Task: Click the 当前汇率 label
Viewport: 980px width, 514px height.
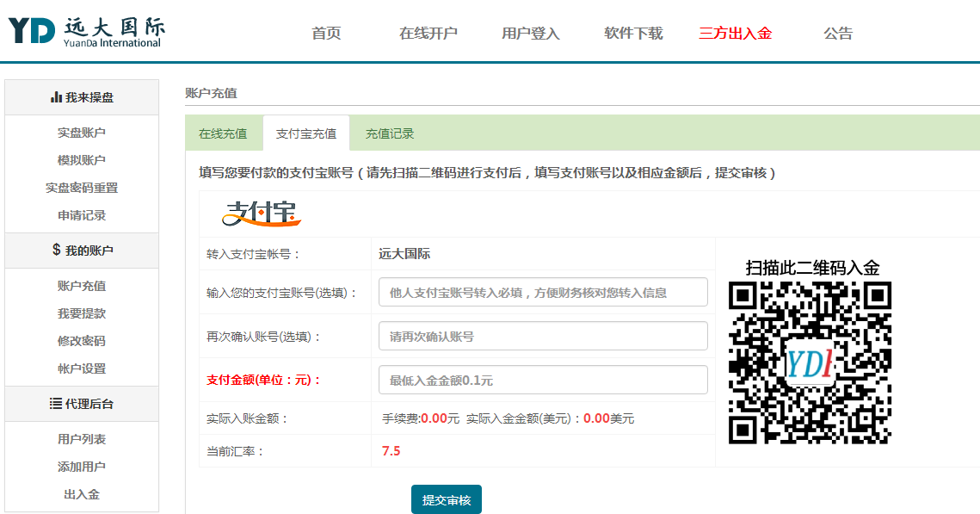Action: 235,451
